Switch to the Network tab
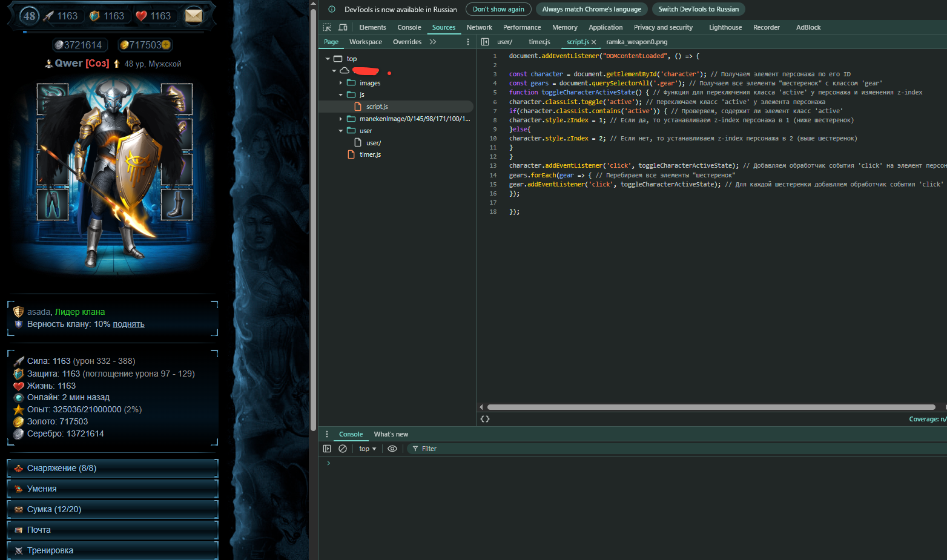947x560 pixels. pyautogui.click(x=479, y=27)
